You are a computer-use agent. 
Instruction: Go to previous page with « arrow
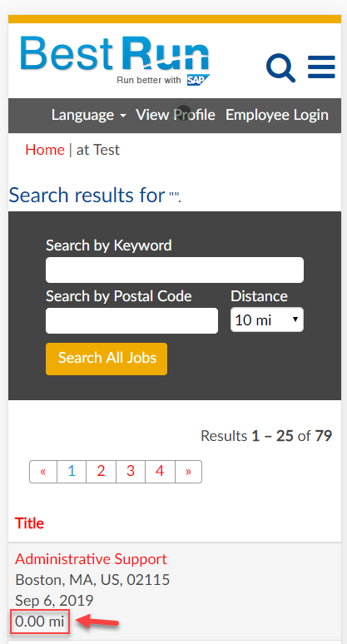click(x=43, y=472)
